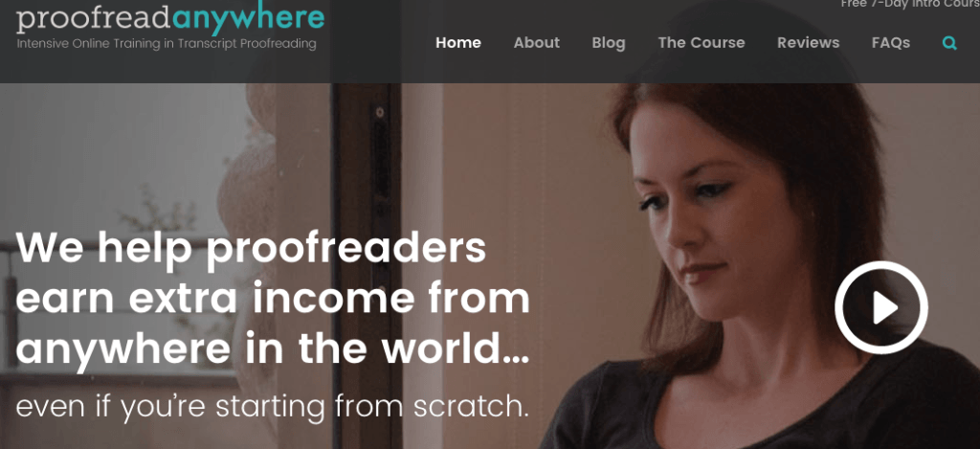Open The Course menu item
Viewport: 980px width, 449px height.
(x=702, y=42)
